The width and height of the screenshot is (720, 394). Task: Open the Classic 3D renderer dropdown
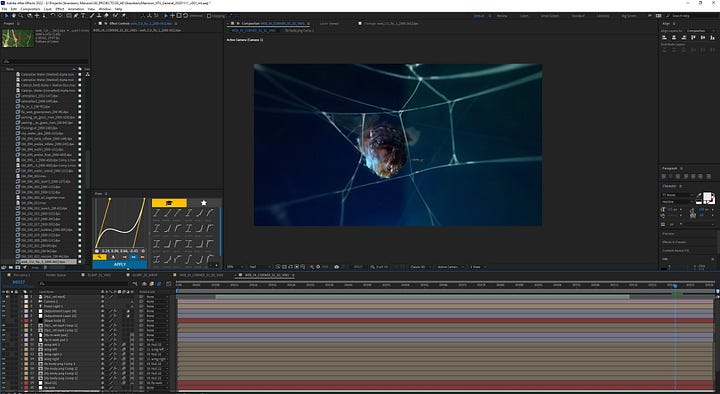click(x=421, y=267)
